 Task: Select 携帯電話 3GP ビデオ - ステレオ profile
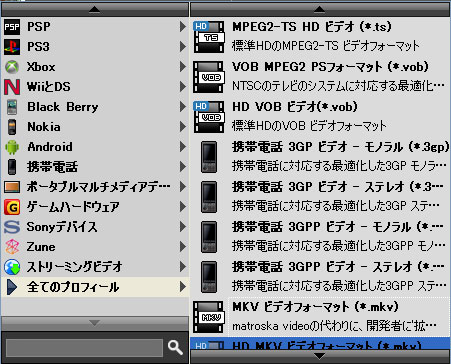pos(320,197)
